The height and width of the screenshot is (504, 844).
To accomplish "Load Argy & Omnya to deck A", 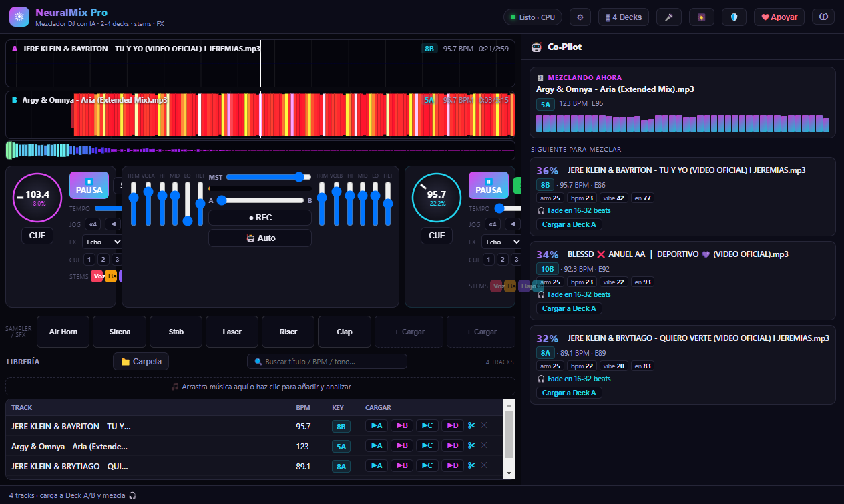I will click(x=377, y=445).
